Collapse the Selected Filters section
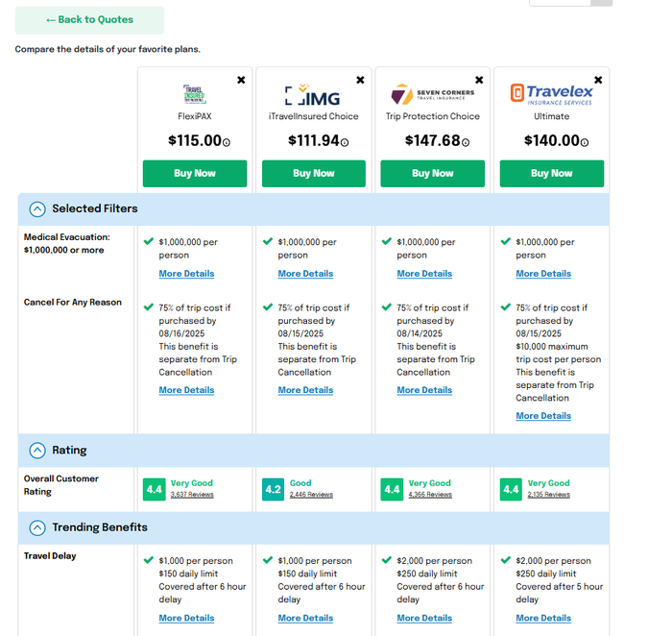 [x=37, y=209]
